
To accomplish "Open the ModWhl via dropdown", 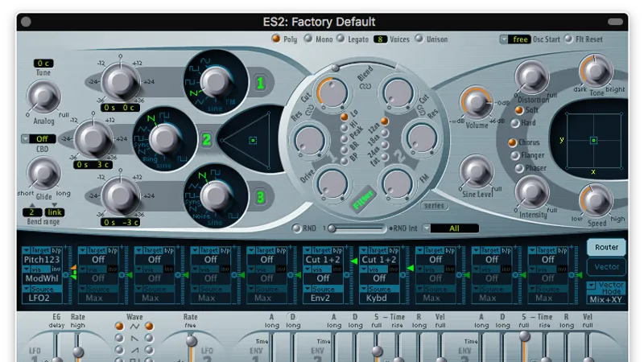I will click(42, 278).
